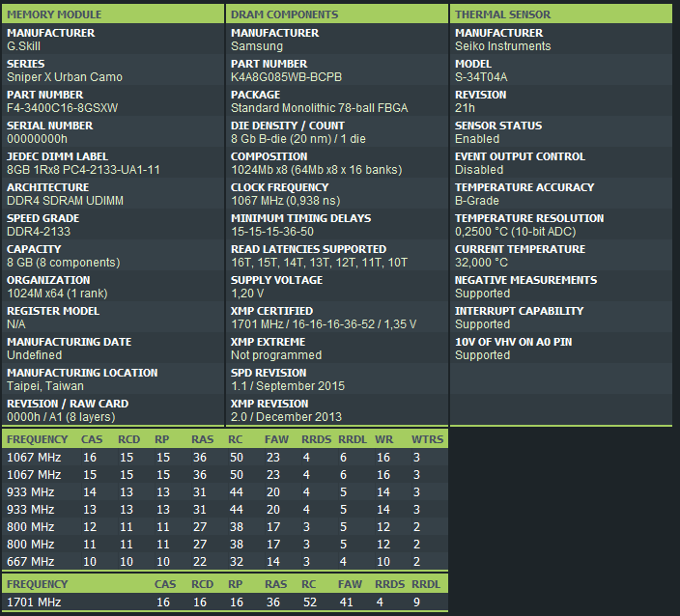The image size is (680, 616).
Task: Click the FREQUENCY column header in JEDEC table
Action: click(x=38, y=439)
